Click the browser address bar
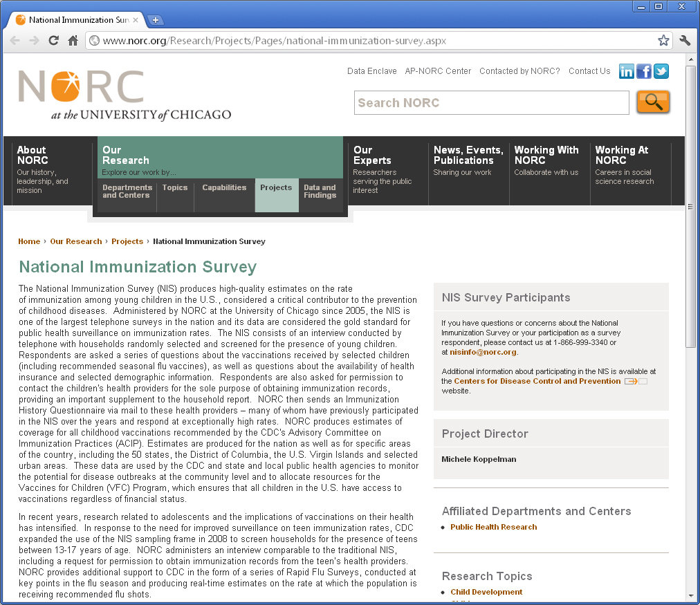 [374, 41]
